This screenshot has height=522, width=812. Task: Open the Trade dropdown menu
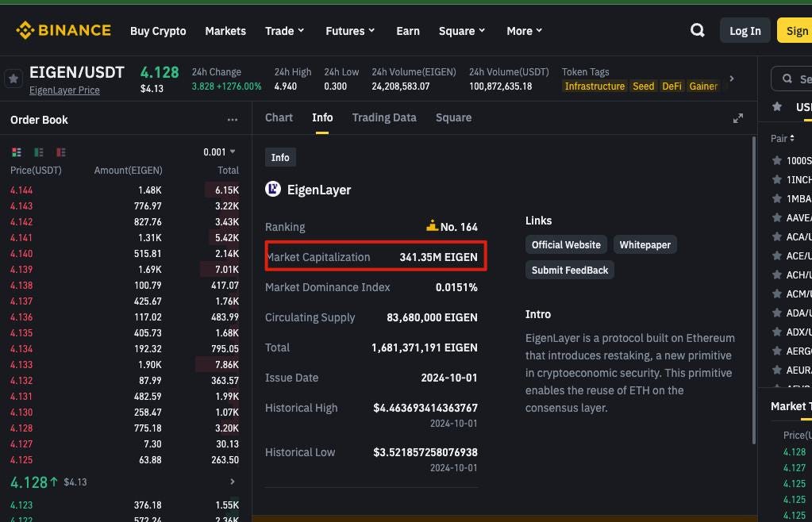point(284,31)
